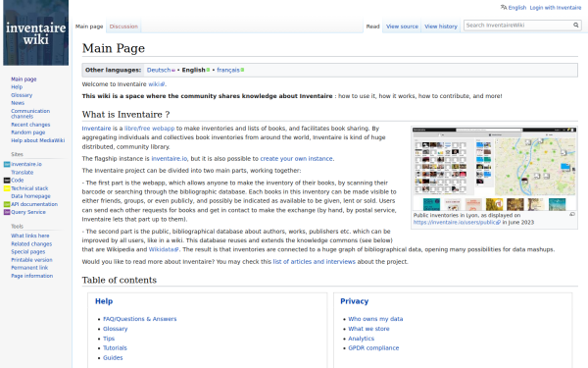Screen dimensions: 588x368
Task: Go to a Random page
Action: [27, 132]
